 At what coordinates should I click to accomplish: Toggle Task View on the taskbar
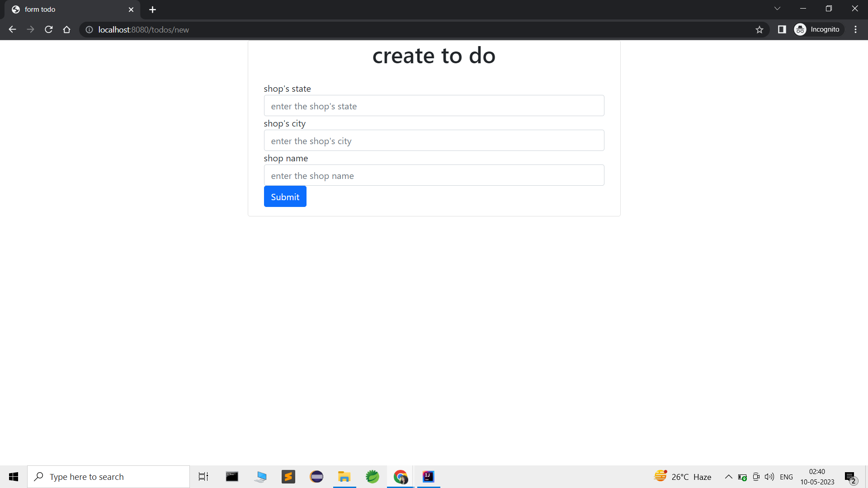coord(203,476)
